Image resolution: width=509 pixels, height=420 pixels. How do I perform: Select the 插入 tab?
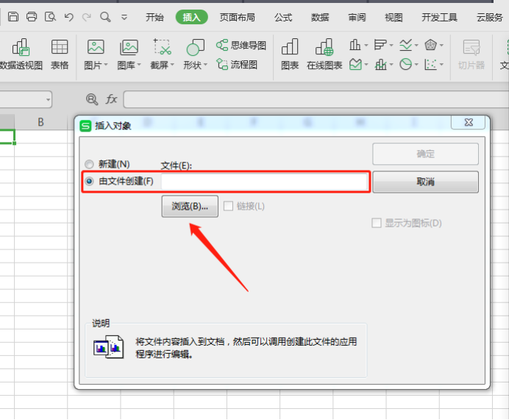click(x=191, y=17)
